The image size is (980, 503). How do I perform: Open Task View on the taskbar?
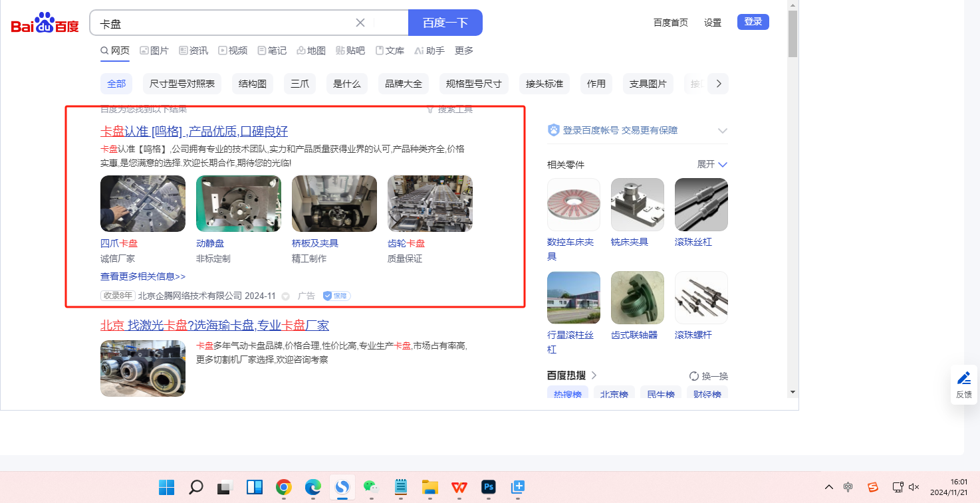coord(225,487)
